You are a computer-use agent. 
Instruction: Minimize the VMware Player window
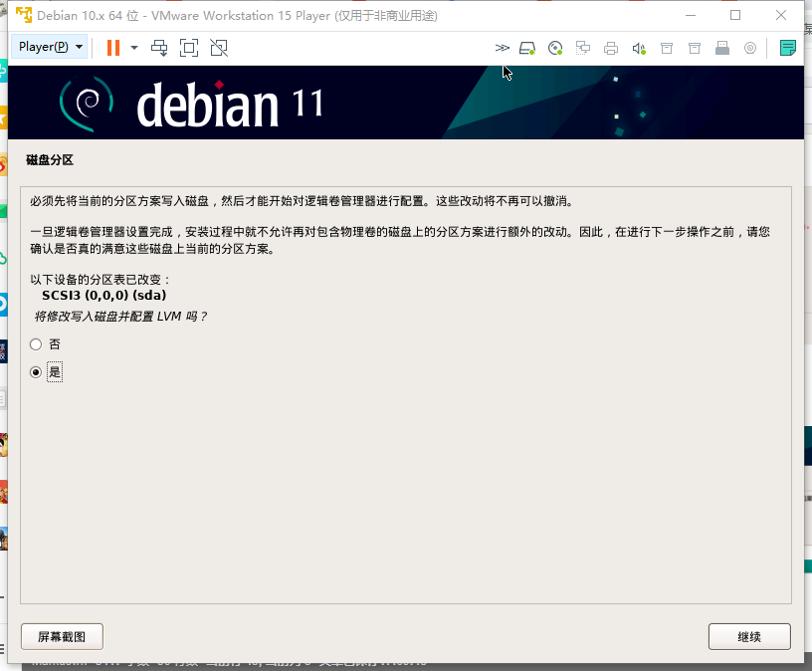click(x=691, y=15)
